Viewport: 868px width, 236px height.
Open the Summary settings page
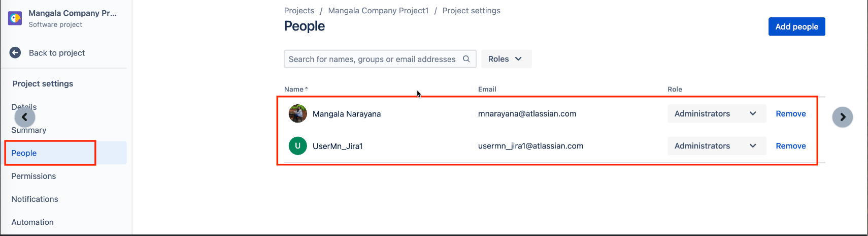click(29, 130)
